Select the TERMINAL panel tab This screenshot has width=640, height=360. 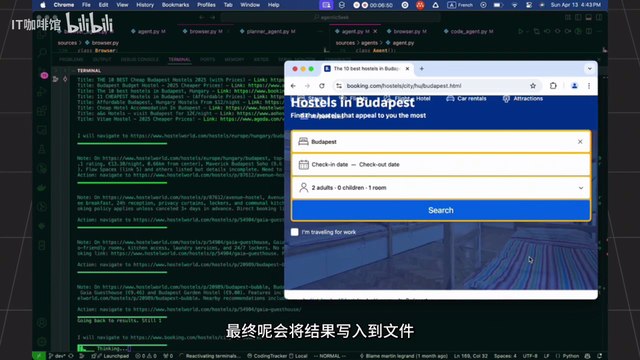[179, 60]
